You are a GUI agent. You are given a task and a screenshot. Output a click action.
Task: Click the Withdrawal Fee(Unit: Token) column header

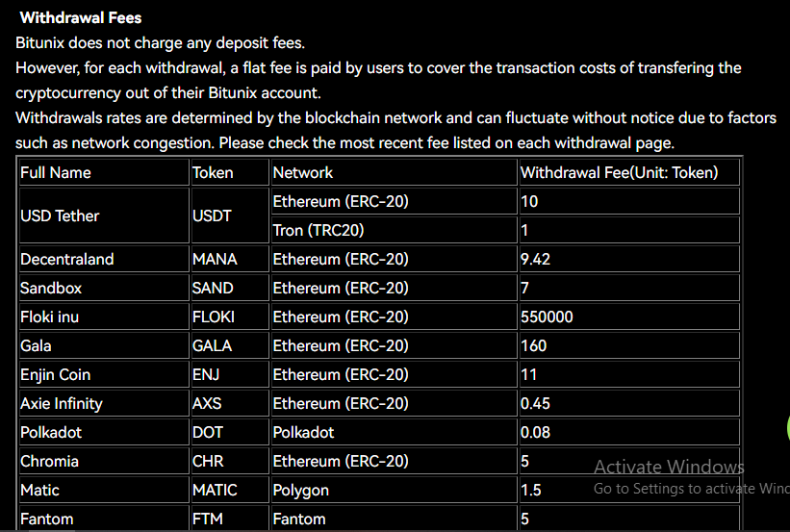click(x=618, y=172)
